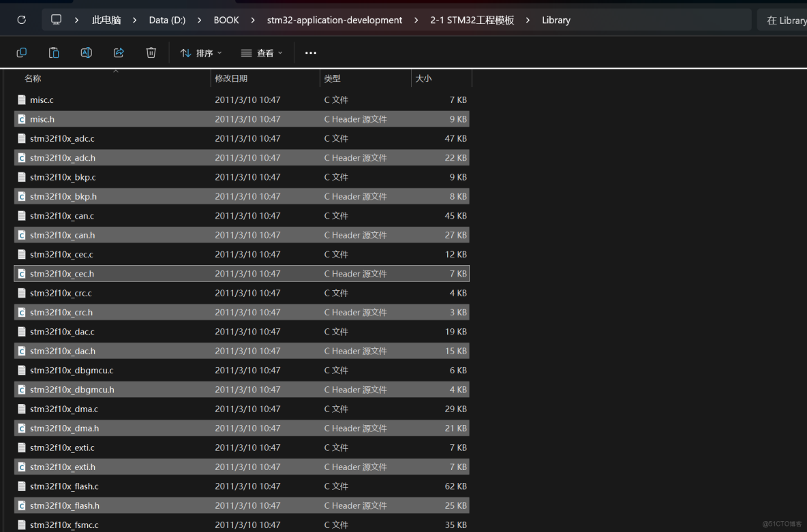The height and width of the screenshot is (532, 807).
Task: Click the file icon of stm32f10x_bkp.c
Action: (x=22, y=177)
